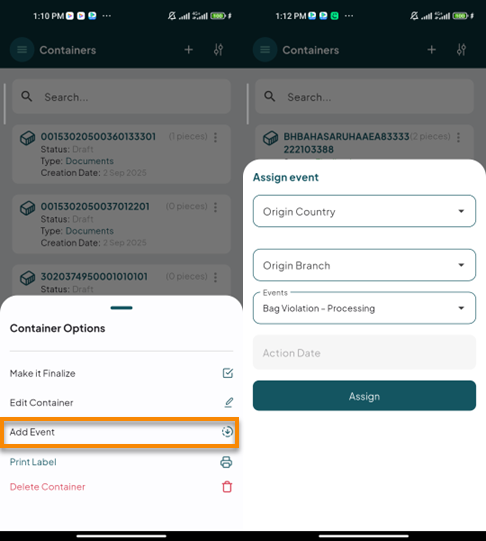Open three-dot menu for container BHBAHASARUHAAEA83333

click(x=458, y=137)
